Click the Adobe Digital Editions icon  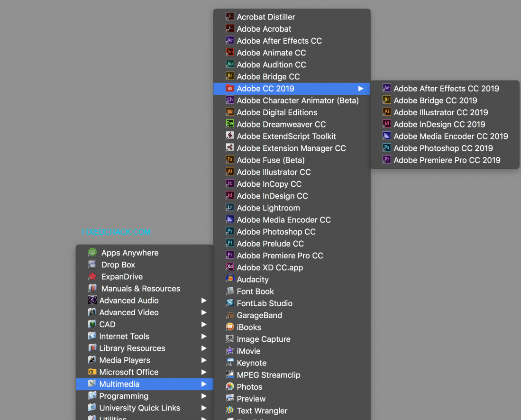click(x=229, y=112)
